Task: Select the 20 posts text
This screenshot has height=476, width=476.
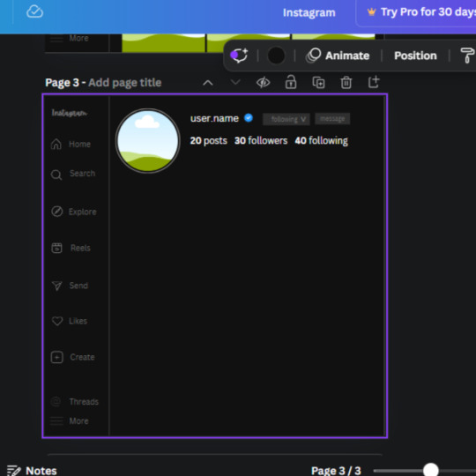Action: point(209,140)
